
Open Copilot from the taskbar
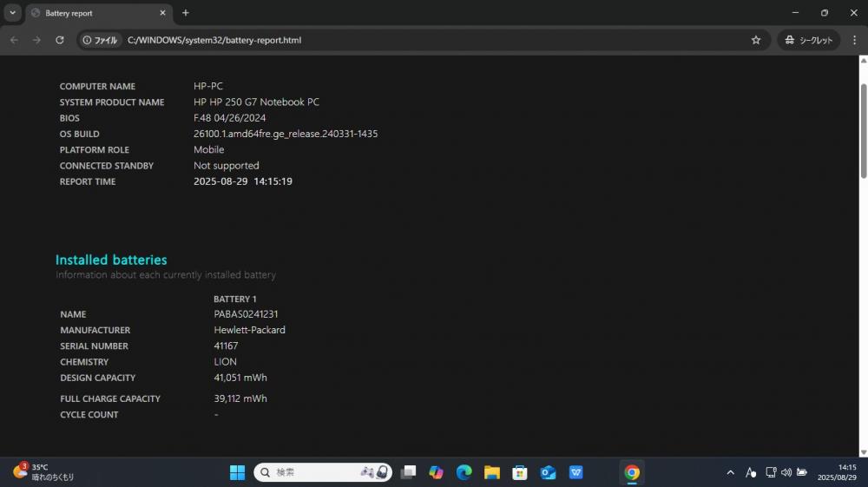(436, 472)
